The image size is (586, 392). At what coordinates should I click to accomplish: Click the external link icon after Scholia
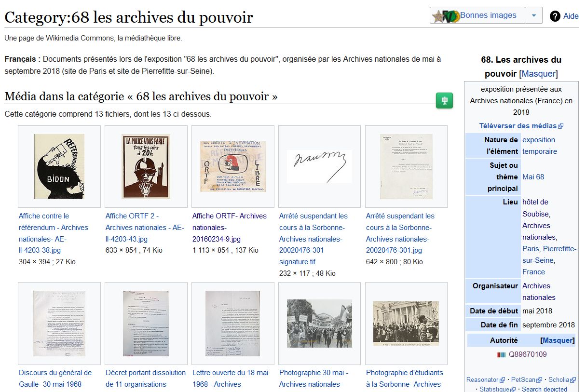pyautogui.click(x=573, y=380)
